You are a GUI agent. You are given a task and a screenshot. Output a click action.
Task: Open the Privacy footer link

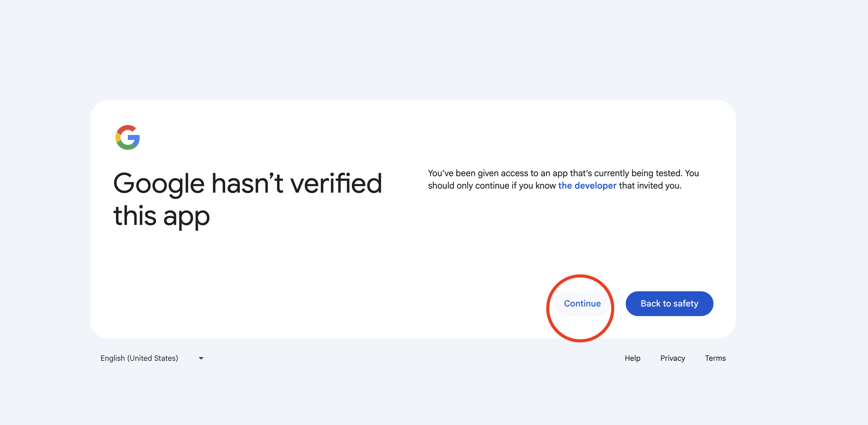673,358
